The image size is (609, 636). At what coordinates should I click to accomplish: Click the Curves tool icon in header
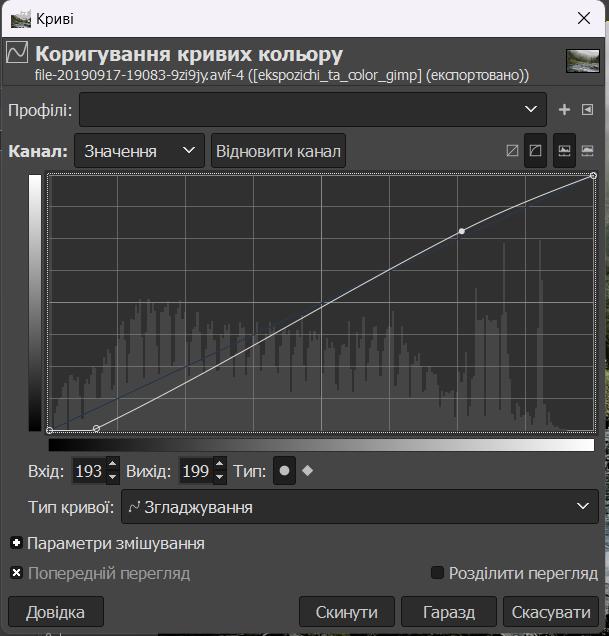tap(17, 52)
